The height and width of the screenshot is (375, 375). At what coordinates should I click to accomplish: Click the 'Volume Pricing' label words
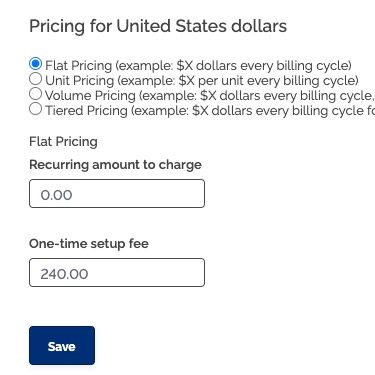90,96
